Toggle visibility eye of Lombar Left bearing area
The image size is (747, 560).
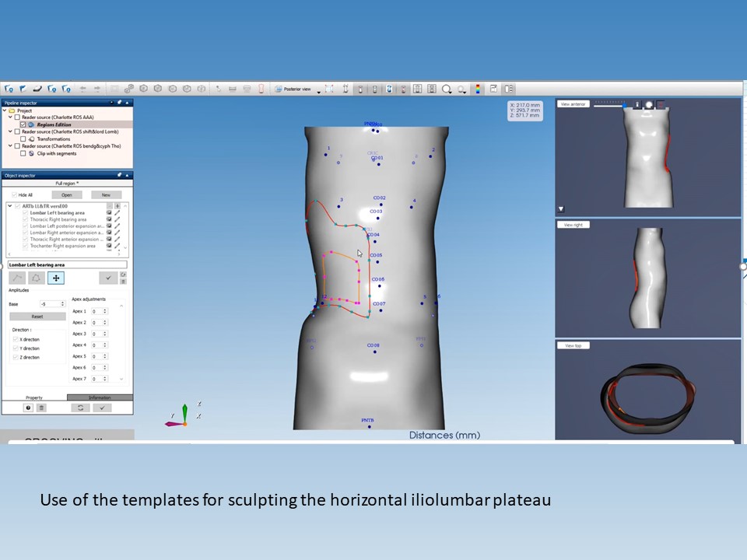109,213
